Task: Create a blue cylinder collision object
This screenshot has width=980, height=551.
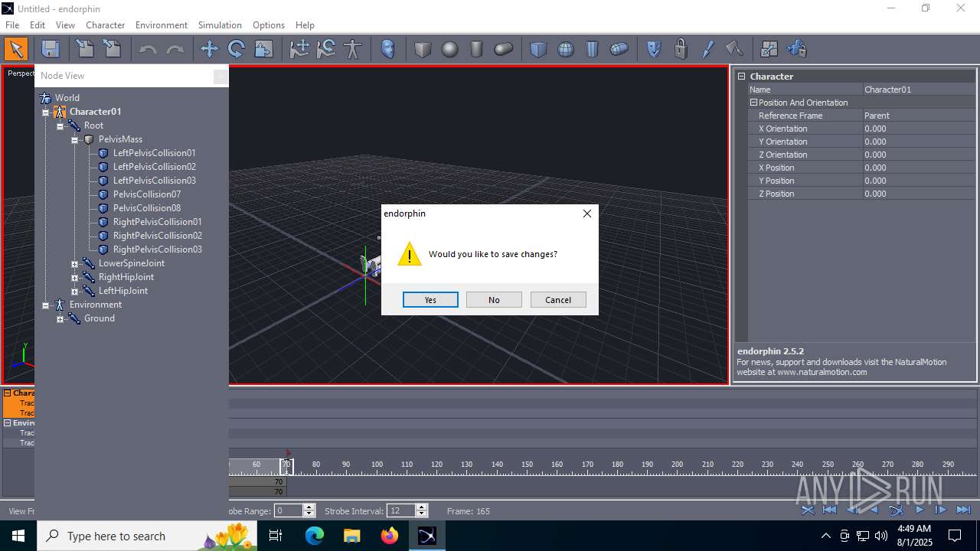Action: point(593,50)
